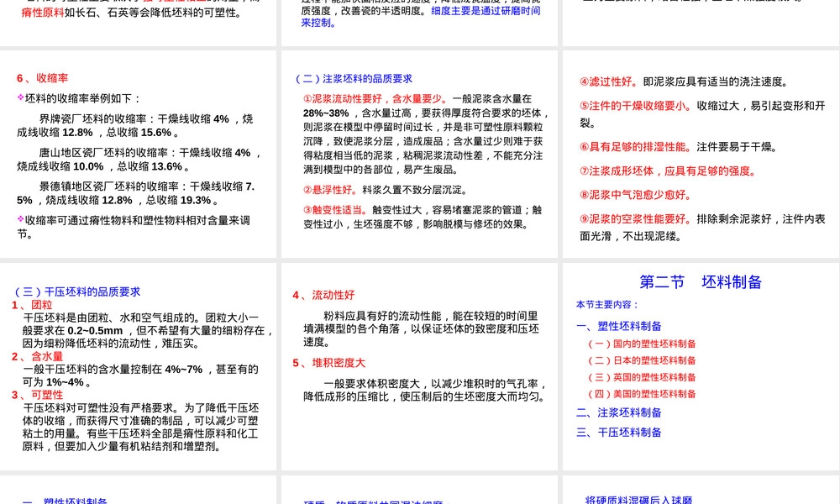Click the paragraph 一般干压坯料的含水量控制在 4%~7%
The image size is (840, 504).
click(x=140, y=375)
